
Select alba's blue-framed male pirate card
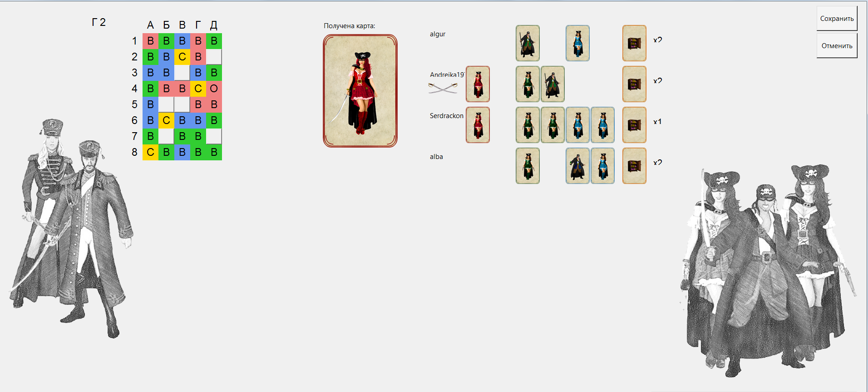tap(577, 166)
